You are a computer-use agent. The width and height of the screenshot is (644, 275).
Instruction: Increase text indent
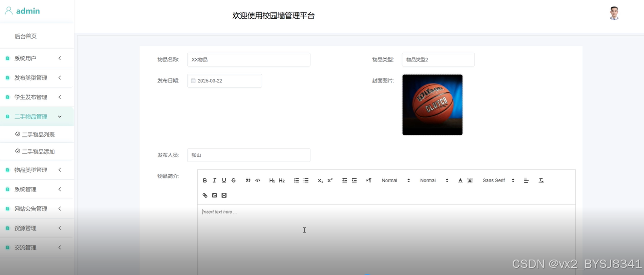pos(354,180)
